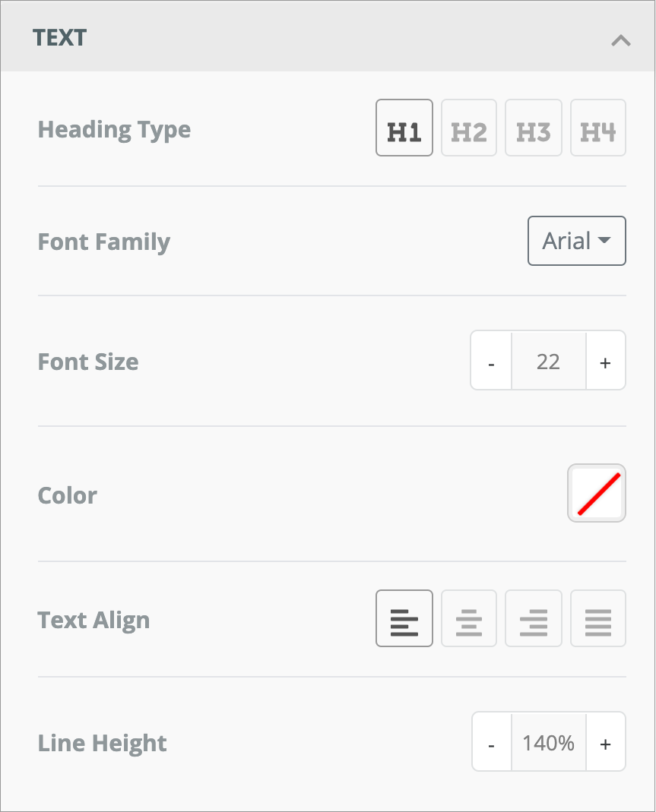Open the text color swatch picker
The width and height of the screenshot is (656, 812).
(597, 494)
